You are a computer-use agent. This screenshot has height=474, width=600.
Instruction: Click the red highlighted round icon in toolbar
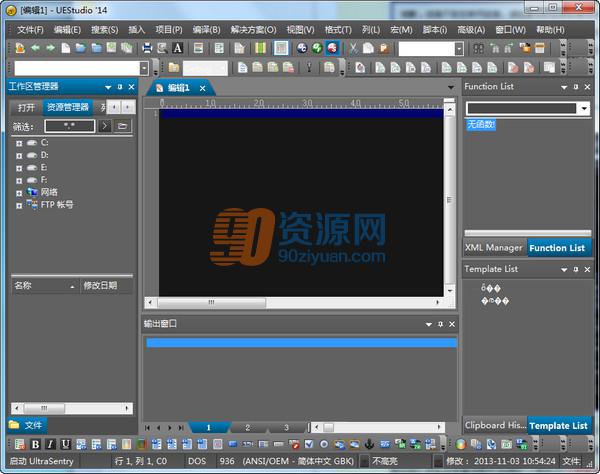point(332,48)
